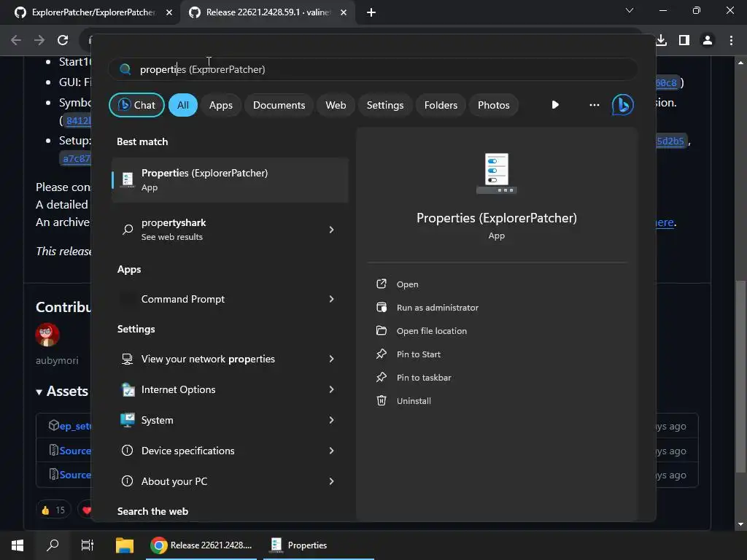Image resolution: width=747 pixels, height=560 pixels.
Task: Choose Open file location
Action: point(432,331)
